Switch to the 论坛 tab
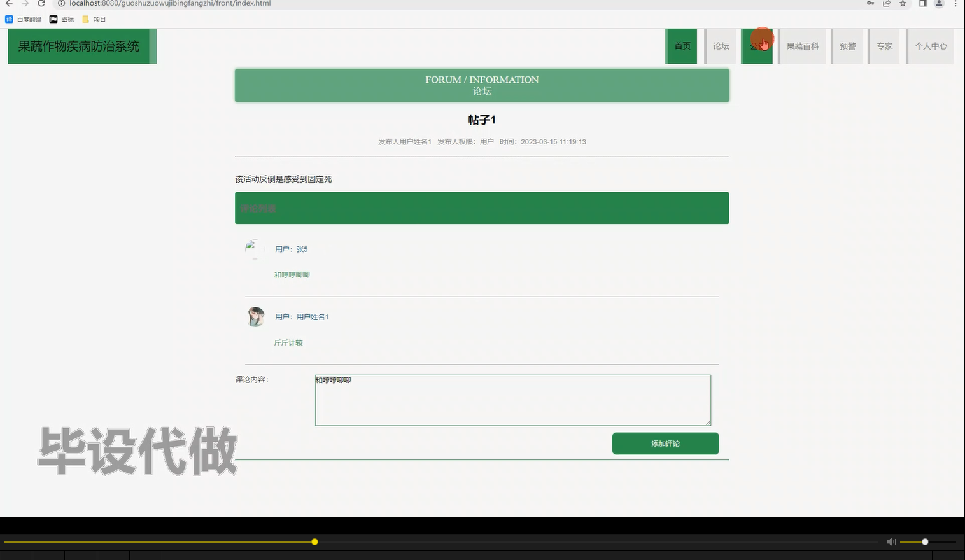The image size is (965, 560). [x=721, y=46]
